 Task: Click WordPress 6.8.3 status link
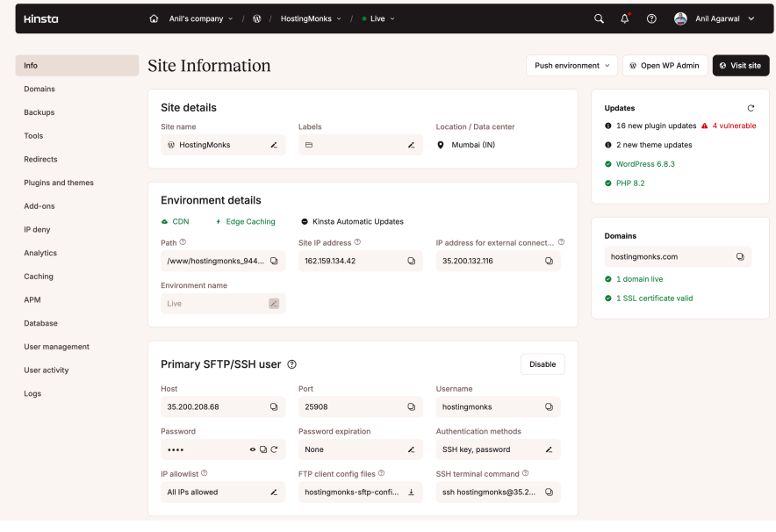645,164
